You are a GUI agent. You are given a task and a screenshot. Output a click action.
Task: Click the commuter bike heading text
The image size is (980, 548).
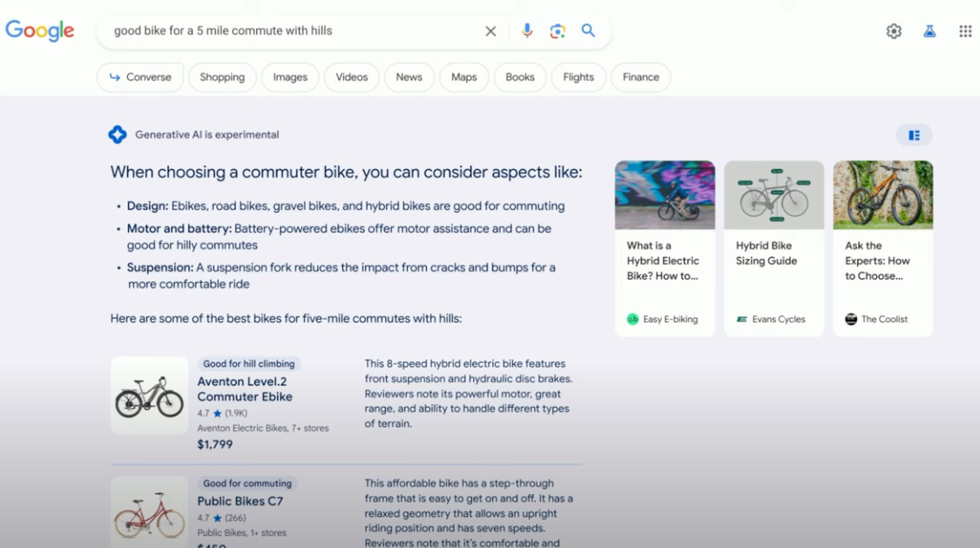346,172
